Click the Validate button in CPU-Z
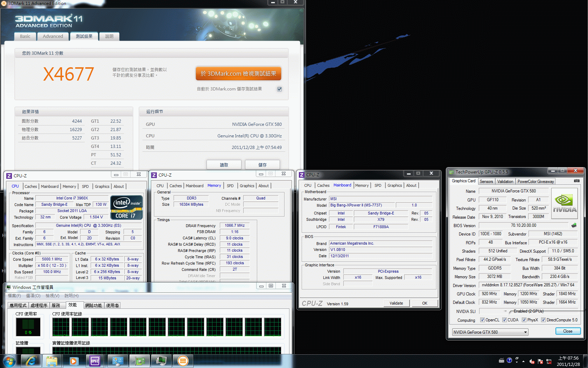Image resolution: width=588 pixels, height=368 pixels. click(396, 303)
